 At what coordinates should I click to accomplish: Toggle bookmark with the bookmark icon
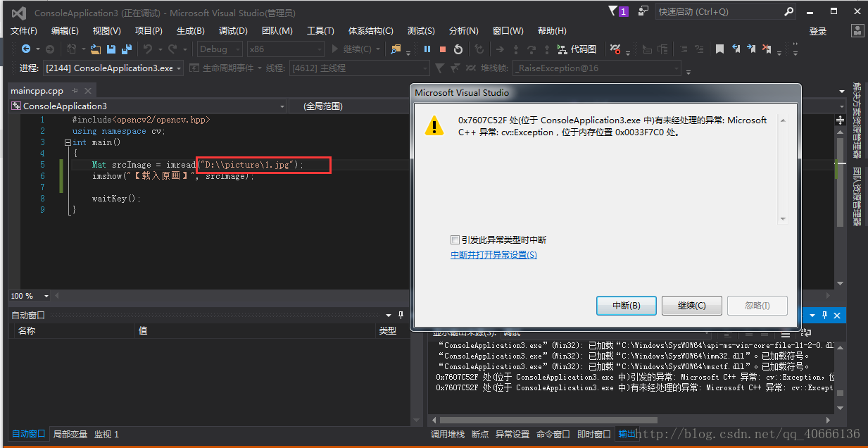coord(719,49)
